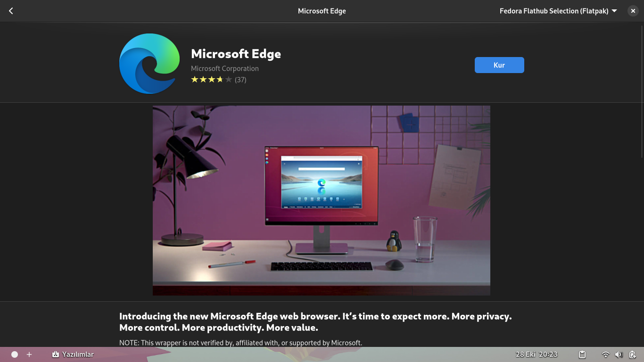Click the Microsoft Corporation developer name
This screenshot has width=644, height=362.
(x=225, y=68)
